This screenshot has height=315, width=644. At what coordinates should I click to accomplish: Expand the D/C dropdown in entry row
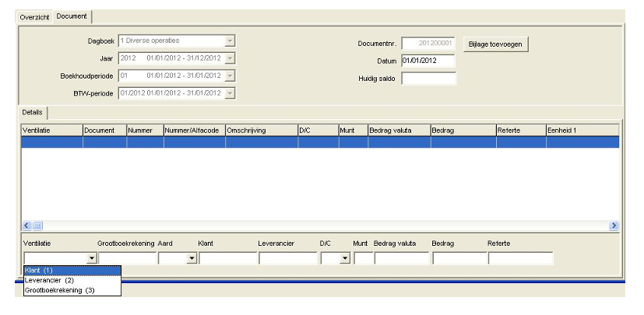[345, 258]
